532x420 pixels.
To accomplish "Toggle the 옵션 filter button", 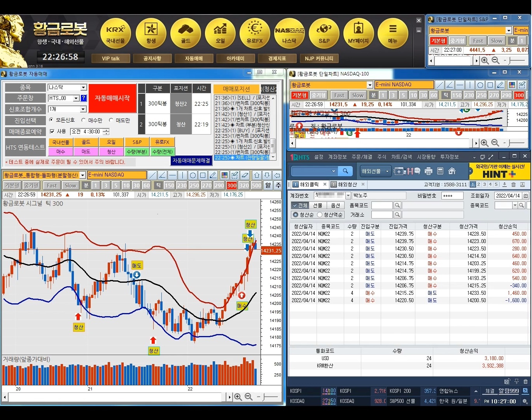I will (336, 205).
